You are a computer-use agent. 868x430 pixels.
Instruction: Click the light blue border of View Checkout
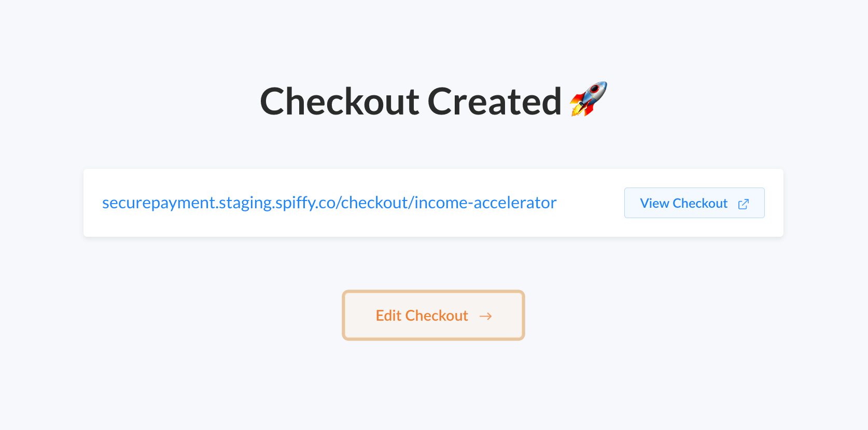point(694,188)
